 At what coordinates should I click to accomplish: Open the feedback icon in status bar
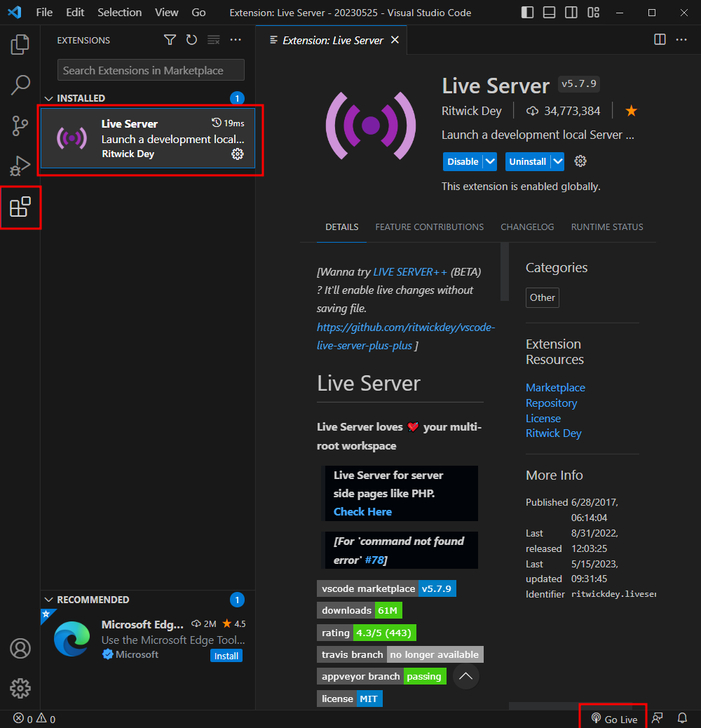pyautogui.click(x=658, y=718)
